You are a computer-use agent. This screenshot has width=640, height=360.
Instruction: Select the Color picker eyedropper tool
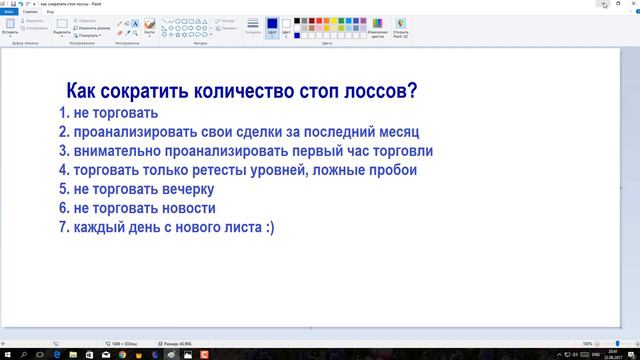pyautogui.click(x=127, y=33)
